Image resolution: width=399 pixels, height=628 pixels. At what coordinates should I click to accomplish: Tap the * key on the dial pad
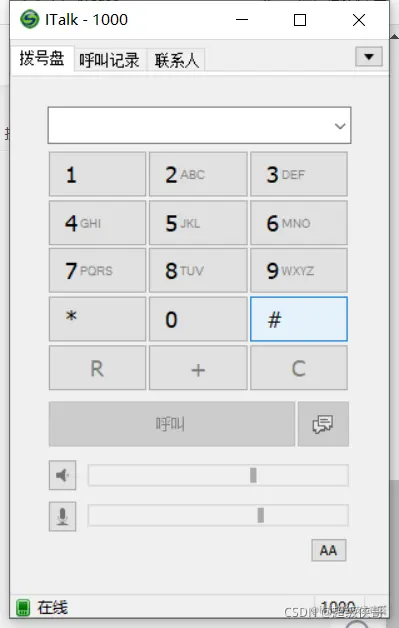pos(97,319)
